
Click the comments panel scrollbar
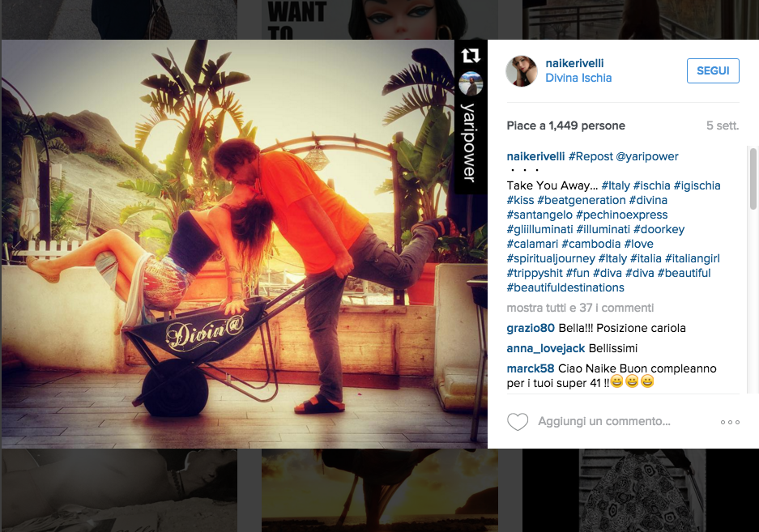tap(753, 179)
